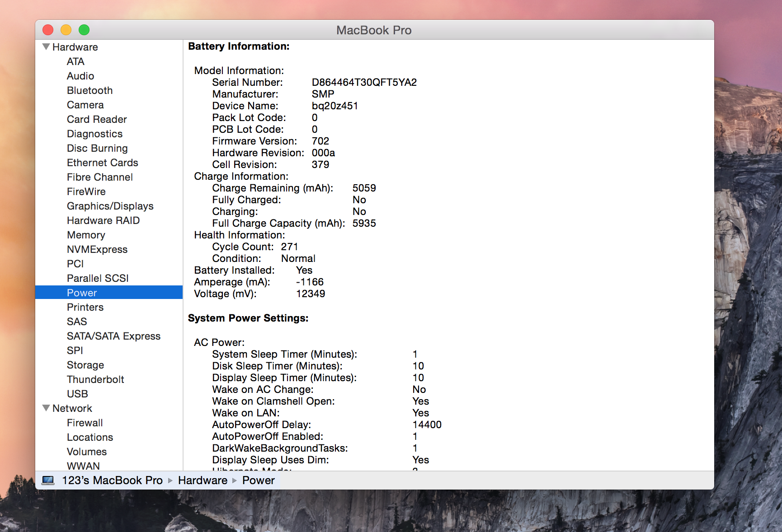This screenshot has height=532, width=782.
Task: Click the Network category label
Action: 72,408
